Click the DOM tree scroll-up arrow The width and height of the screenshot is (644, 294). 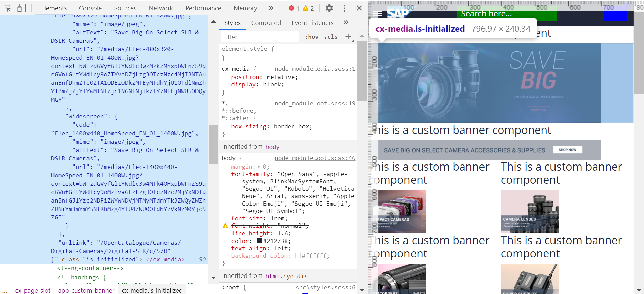click(x=213, y=21)
